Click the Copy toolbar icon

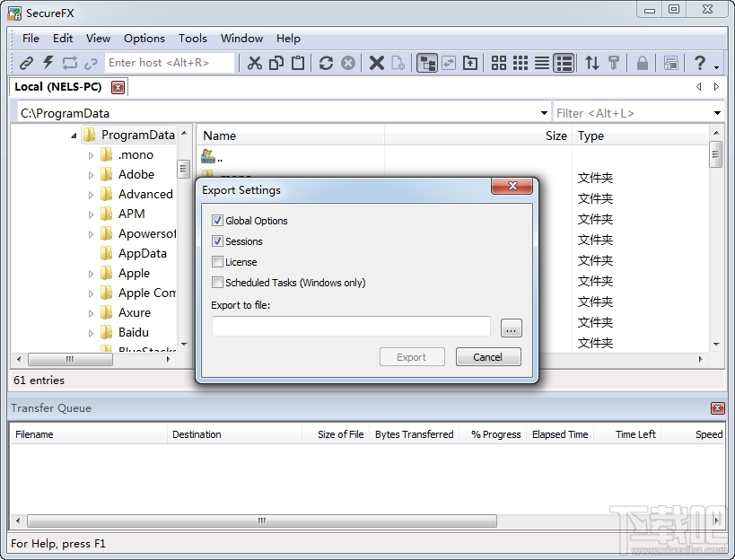[277, 63]
